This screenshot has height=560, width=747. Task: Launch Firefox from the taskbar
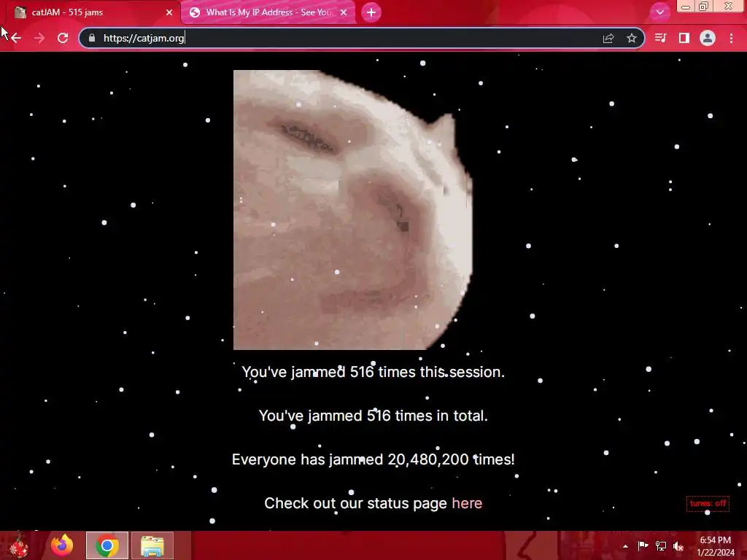click(x=63, y=545)
